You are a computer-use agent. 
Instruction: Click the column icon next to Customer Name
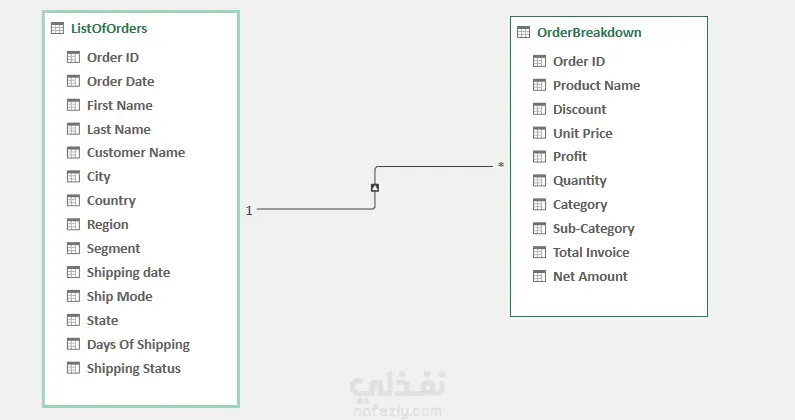click(74, 153)
